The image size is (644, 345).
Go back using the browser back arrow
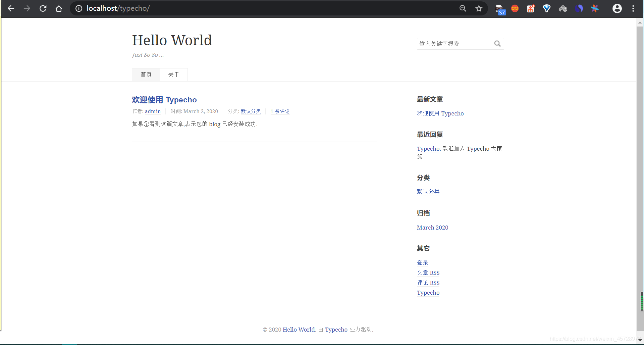coord(11,8)
